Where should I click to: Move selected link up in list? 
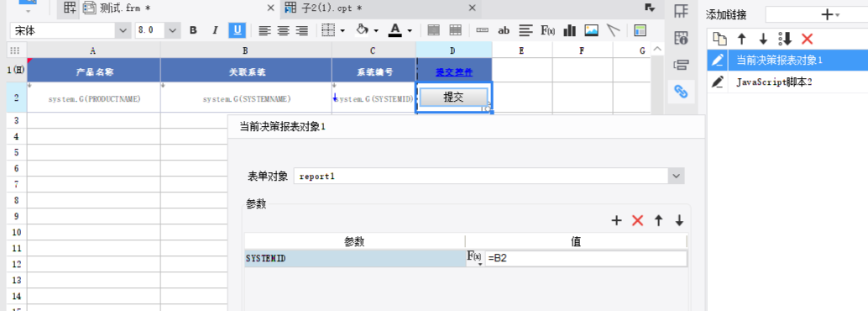742,39
